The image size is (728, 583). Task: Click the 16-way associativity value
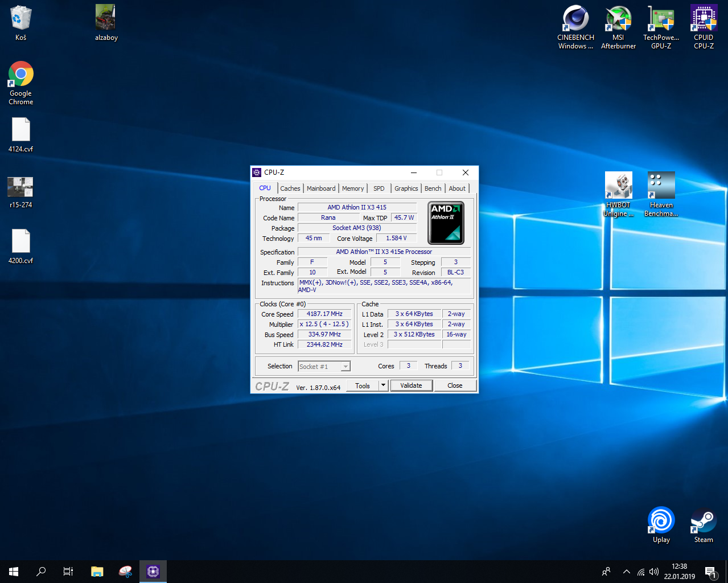[x=456, y=335]
